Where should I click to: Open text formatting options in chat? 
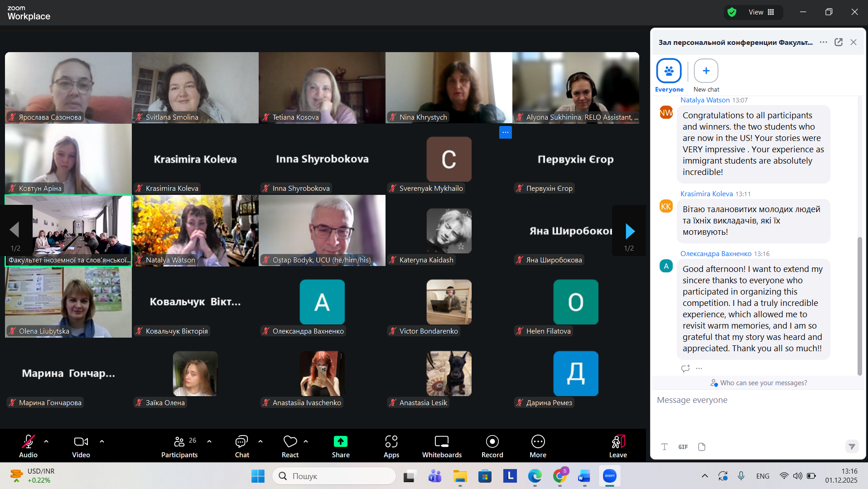click(x=664, y=447)
